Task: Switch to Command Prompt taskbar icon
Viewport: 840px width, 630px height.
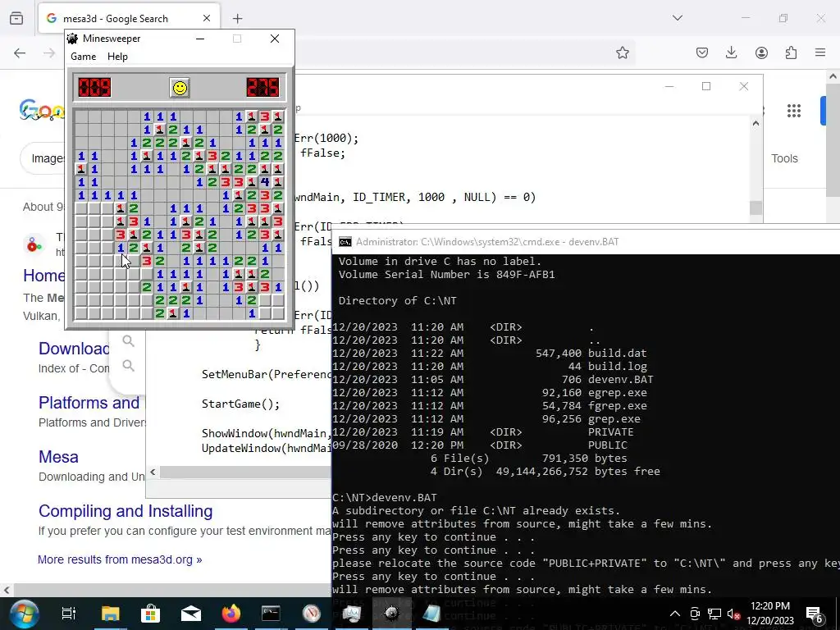Action: tap(271, 614)
